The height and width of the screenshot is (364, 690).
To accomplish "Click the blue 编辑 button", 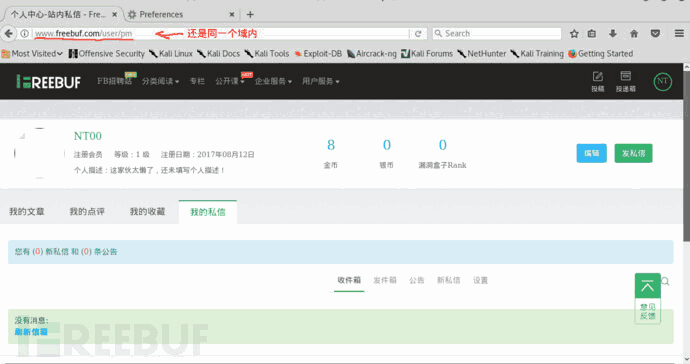I will [x=591, y=153].
